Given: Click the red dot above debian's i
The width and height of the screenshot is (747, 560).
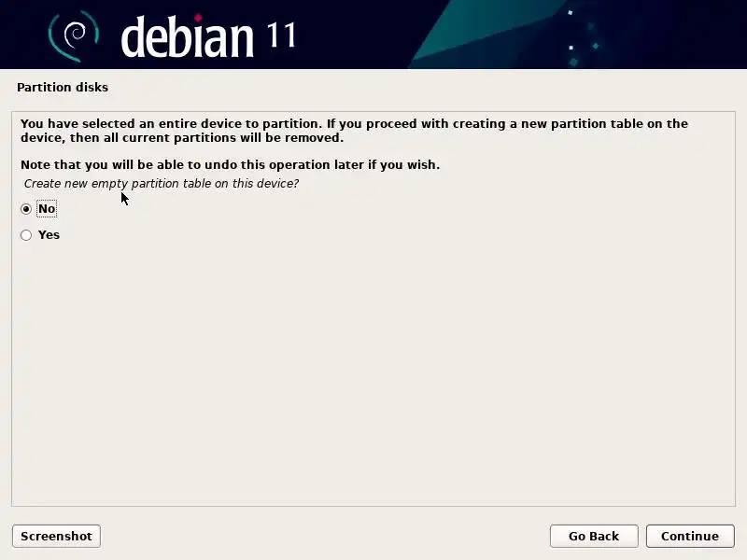Looking at the screenshot, I should pos(198,18).
